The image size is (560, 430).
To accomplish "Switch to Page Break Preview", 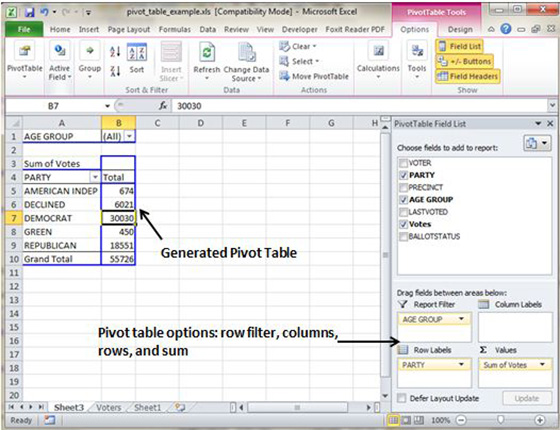I will [419, 420].
